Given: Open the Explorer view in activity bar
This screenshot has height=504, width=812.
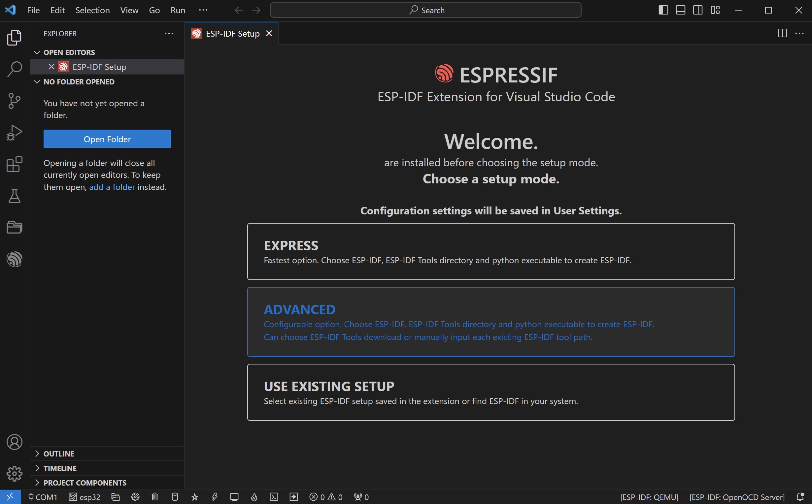Looking at the screenshot, I should click(x=14, y=37).
